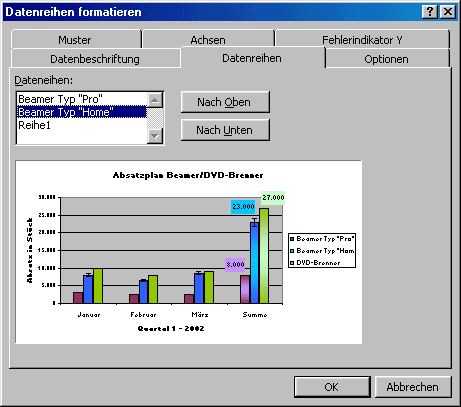
Task: Cancel with the Abbrechen button
Action: pos(413,387)
